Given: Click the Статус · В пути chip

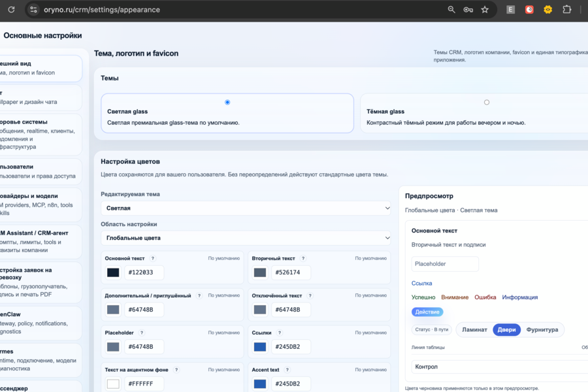Looking at the screenshot, I should coord(432,330).
